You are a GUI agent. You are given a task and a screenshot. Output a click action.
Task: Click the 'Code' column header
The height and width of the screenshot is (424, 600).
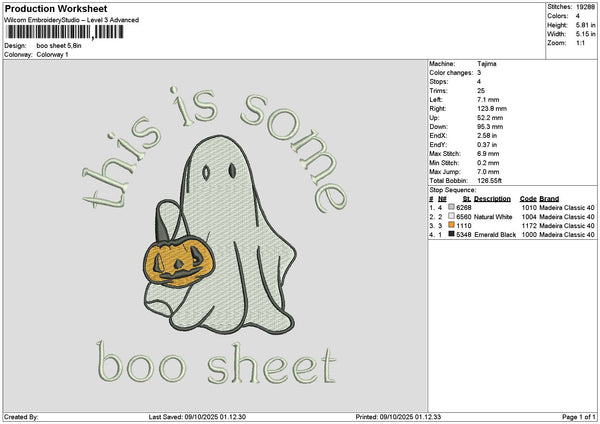coord(528,199)
